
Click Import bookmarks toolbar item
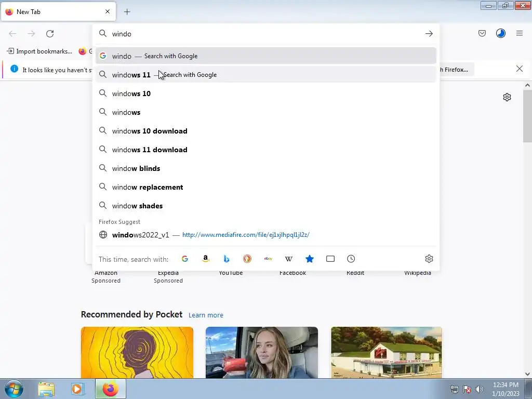pyautogui.click(x=39, y=51)
